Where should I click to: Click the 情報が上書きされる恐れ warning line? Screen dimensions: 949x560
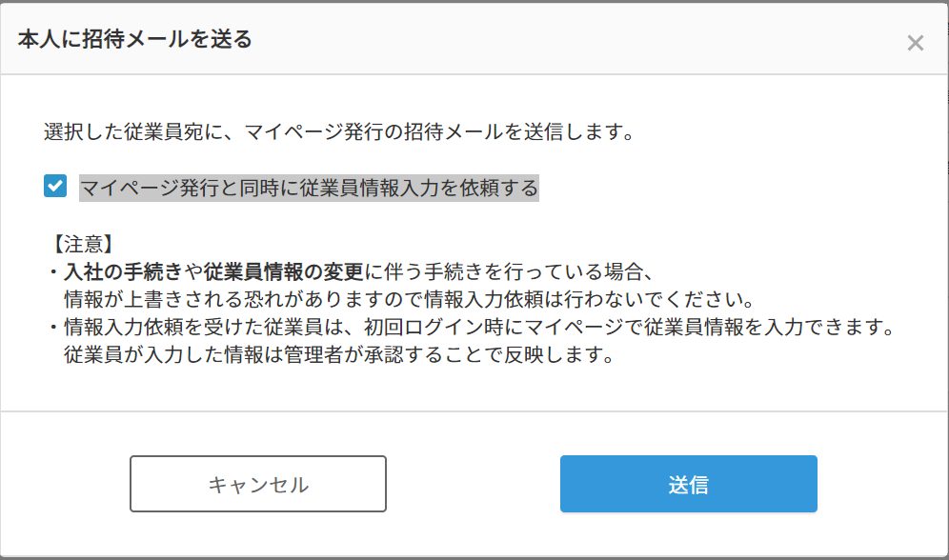coord(408,299)
